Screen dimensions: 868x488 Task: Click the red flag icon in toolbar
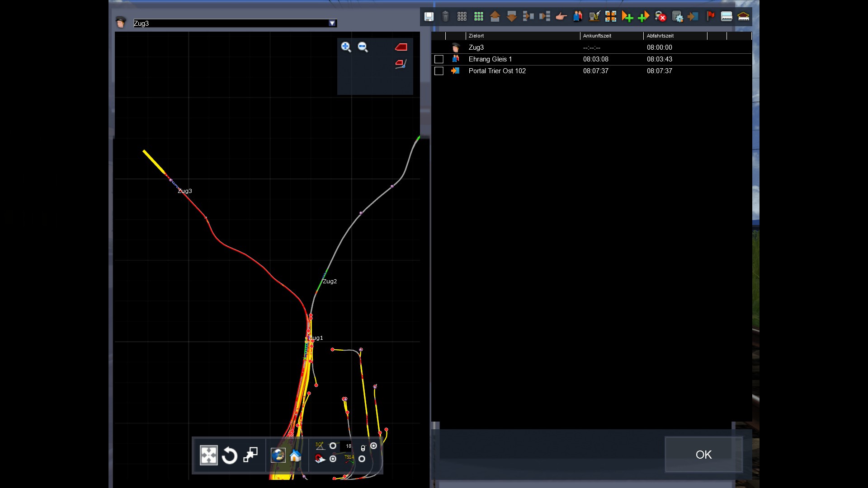[x=710, y=17]
